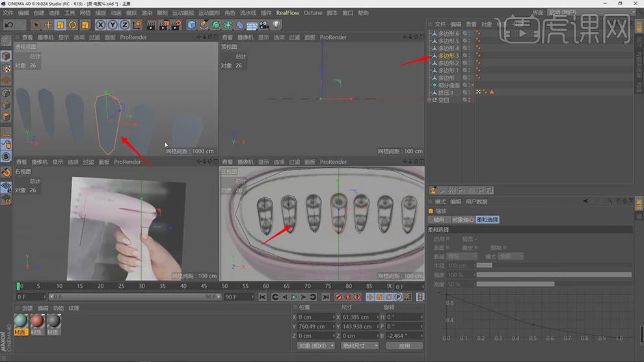Click the camera icon in the top toolbar
The image size is (644, 362).
(x=264, y=25)
